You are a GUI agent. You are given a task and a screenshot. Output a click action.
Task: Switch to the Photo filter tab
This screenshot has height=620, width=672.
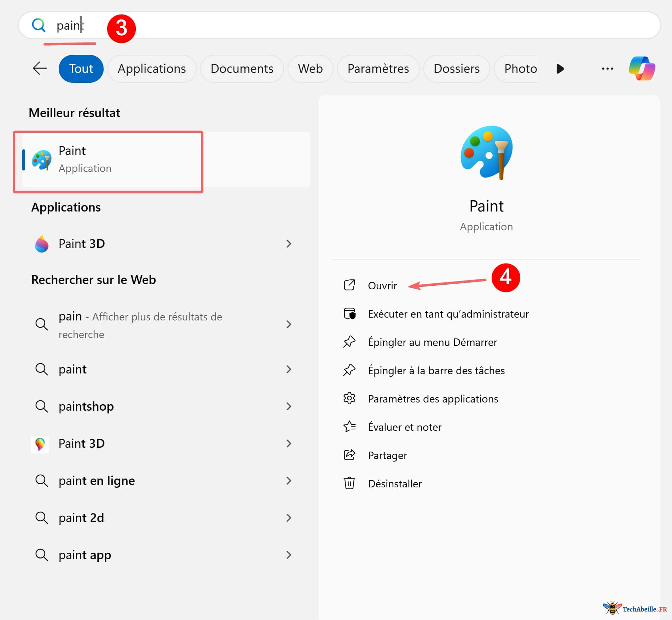pos(517,69)
